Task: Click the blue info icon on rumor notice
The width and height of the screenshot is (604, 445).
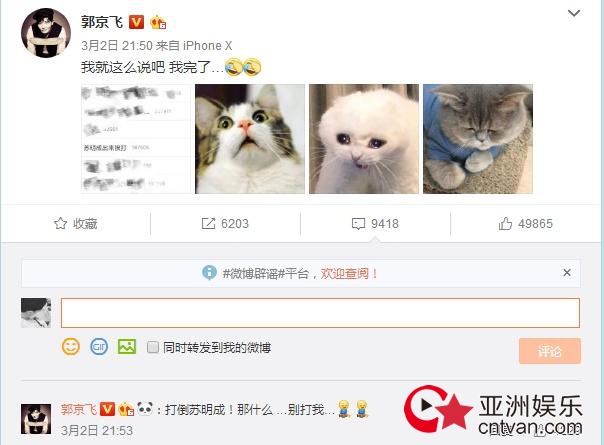Action: point(209,272)
